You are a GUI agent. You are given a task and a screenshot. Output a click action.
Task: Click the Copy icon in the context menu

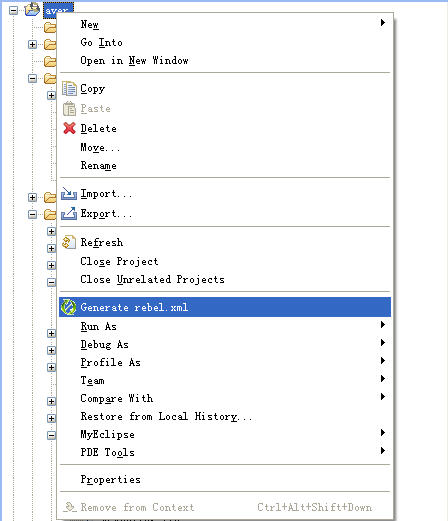[x=69, y=89]
